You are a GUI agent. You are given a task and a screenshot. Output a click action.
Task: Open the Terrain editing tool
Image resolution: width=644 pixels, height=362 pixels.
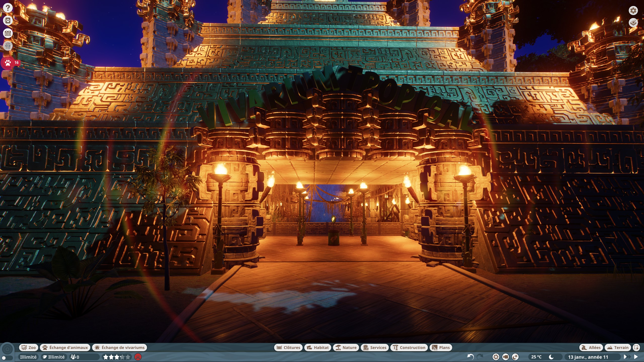(618, 347)
